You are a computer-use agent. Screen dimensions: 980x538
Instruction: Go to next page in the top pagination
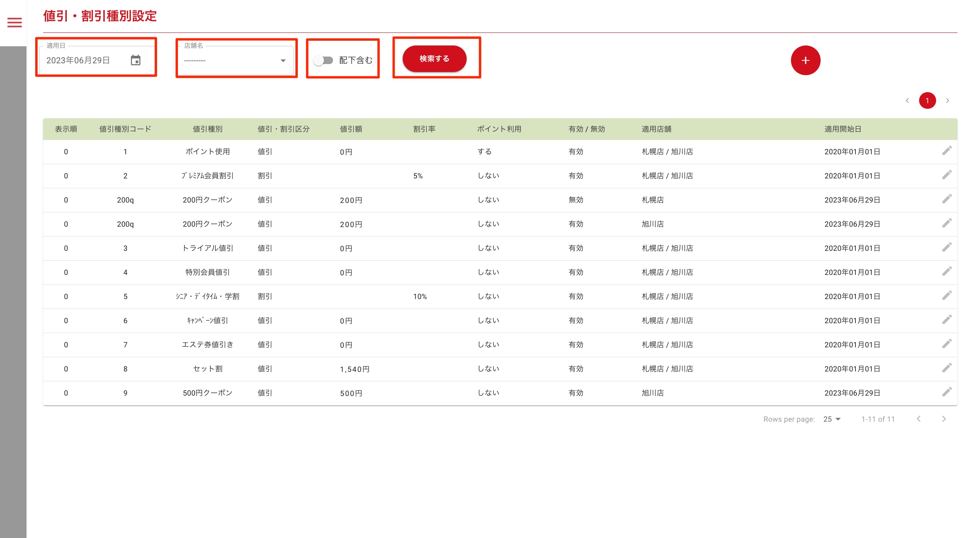click(948, 100)
